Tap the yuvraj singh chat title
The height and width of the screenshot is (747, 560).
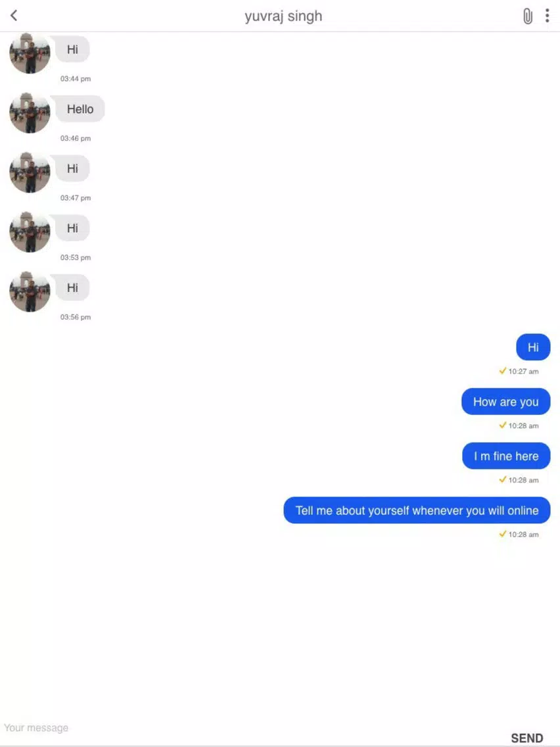(283, 16)
